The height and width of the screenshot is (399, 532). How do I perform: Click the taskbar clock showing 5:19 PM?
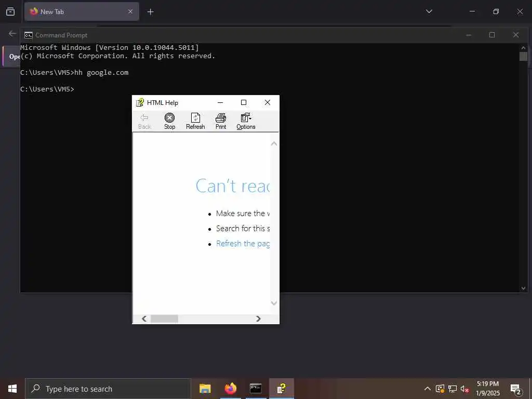(487, 389)
